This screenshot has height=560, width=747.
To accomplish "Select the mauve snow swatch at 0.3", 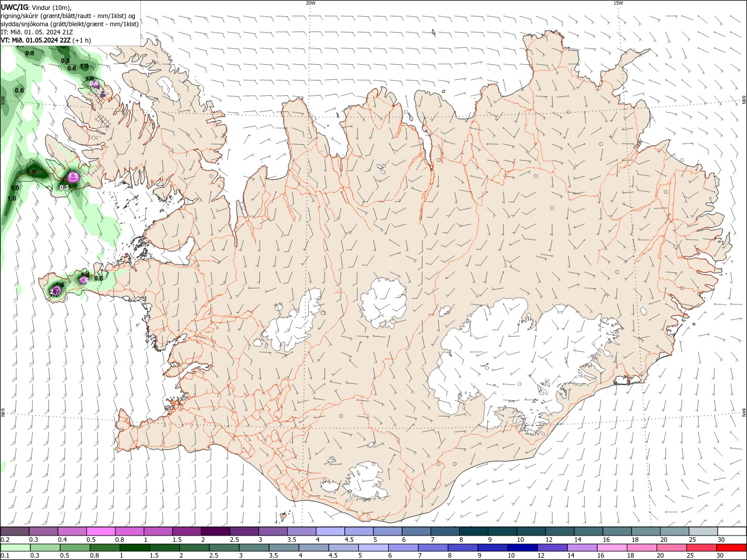I will pos(43,531).
